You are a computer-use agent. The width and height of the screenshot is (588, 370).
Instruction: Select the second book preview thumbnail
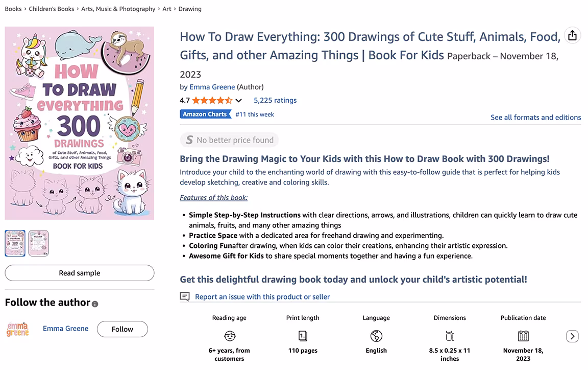click(38, 243)
